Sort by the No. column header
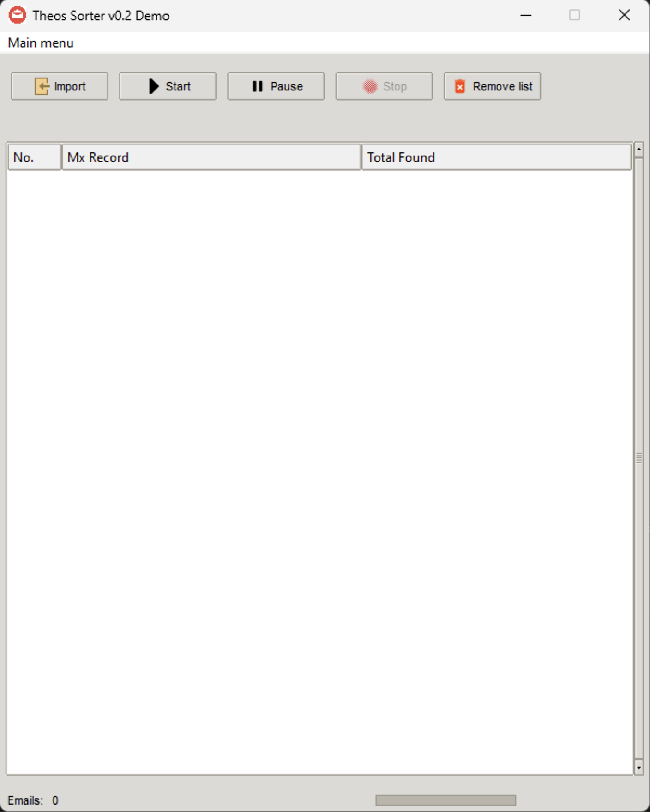 click(34, 157)
